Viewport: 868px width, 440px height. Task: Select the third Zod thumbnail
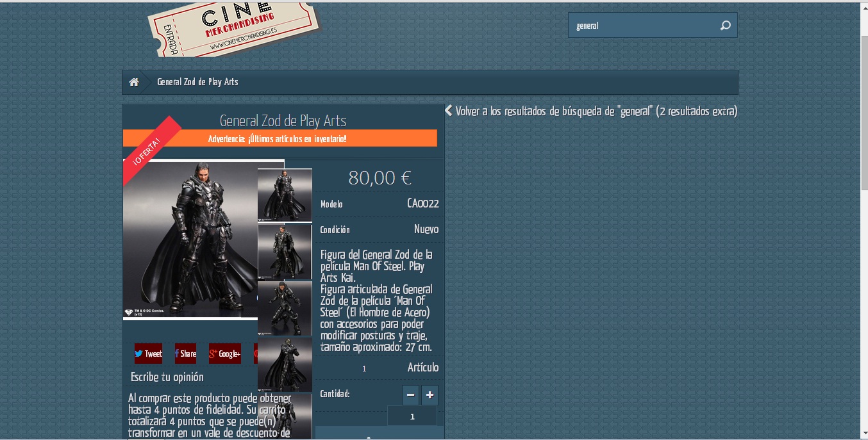click(285, 309)
